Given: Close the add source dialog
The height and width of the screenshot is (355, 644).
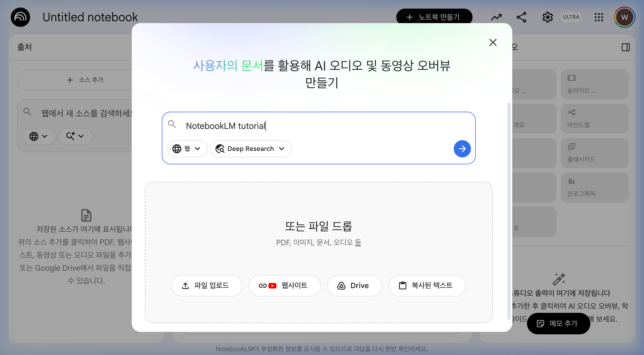Looking at the screenshot, I should click(x=493, y=42).
